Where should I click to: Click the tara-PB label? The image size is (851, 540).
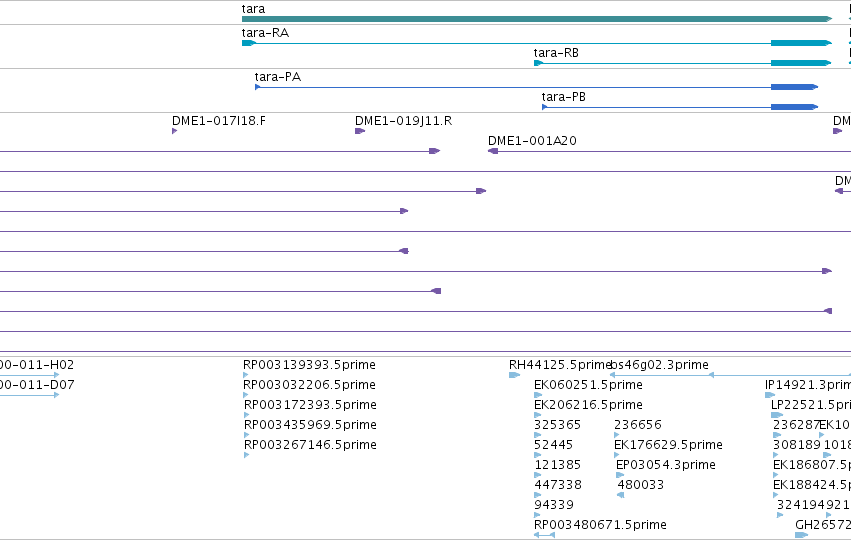[564, 97]
